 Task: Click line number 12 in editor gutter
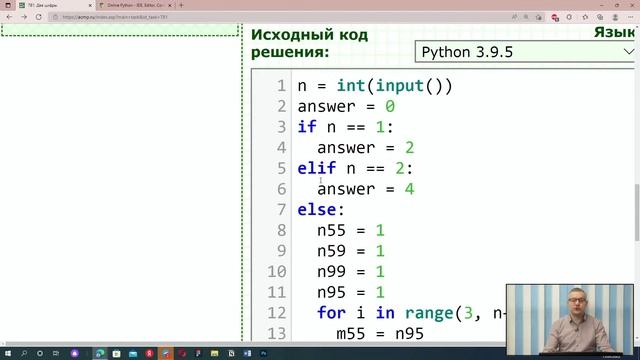coord(277,313)
